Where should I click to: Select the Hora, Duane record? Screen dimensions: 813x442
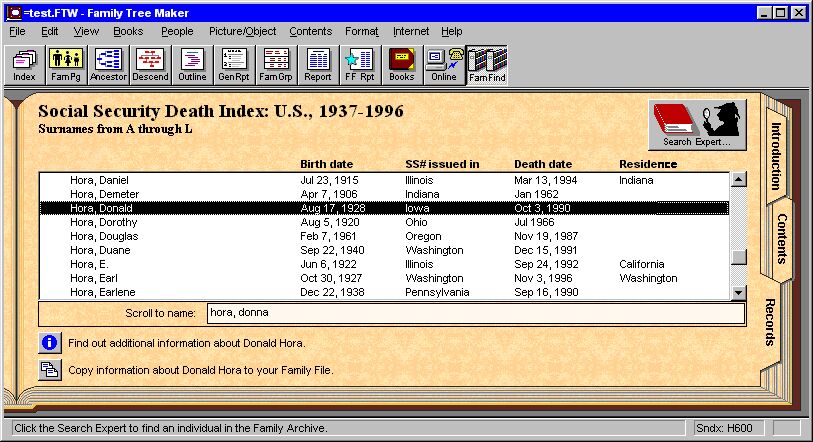point(384,250)
